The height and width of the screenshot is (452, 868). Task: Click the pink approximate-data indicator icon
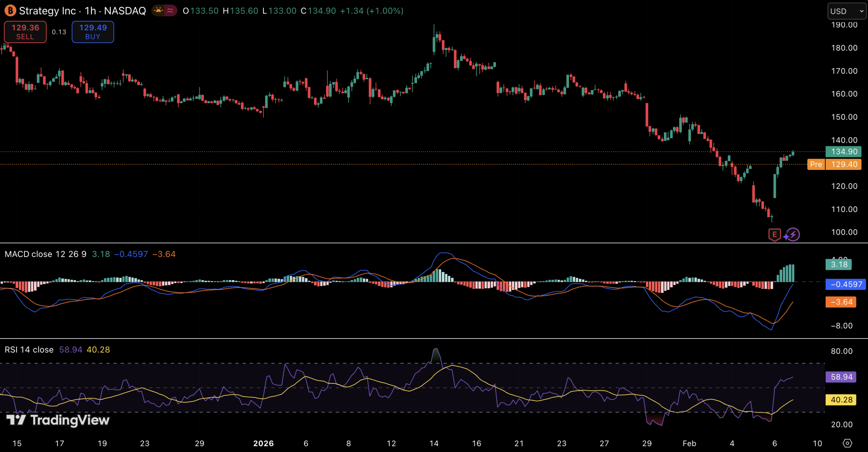[x=171, y=11]
